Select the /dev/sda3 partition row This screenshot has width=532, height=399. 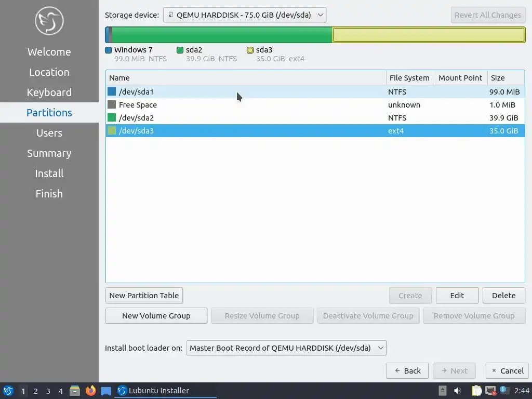tap(315, 130)
